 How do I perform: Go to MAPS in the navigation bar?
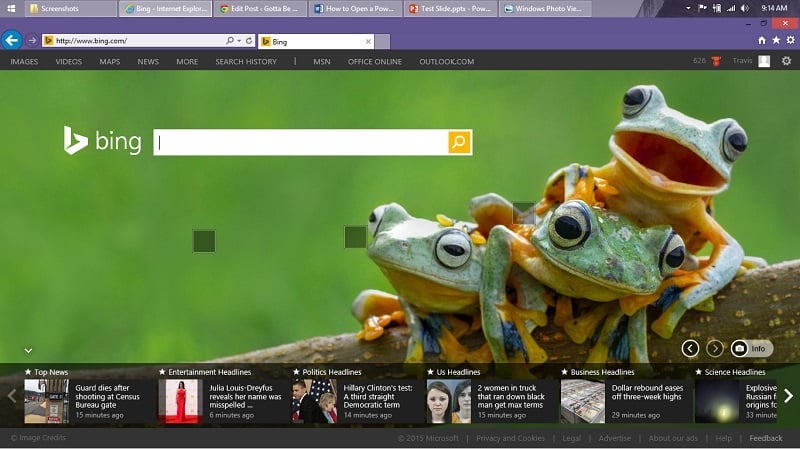click(109, 62)
